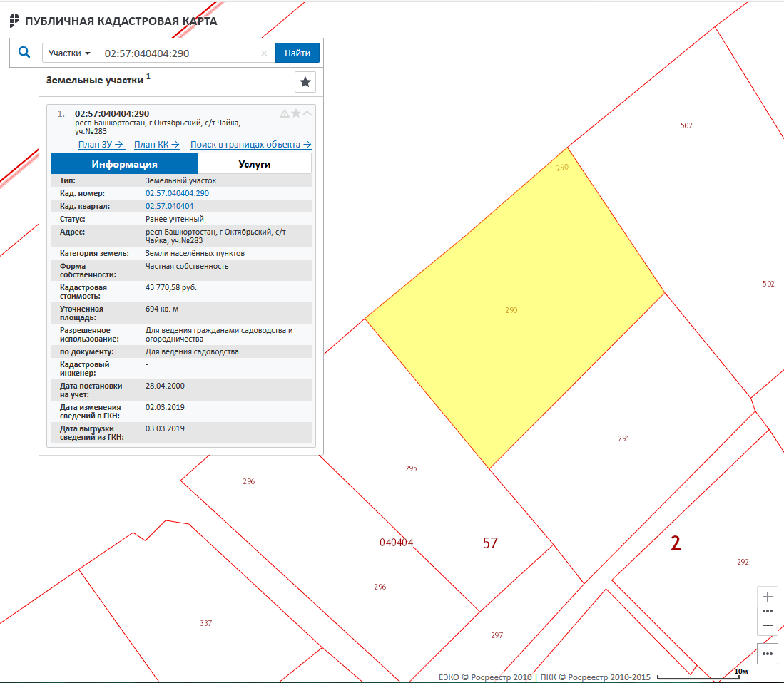Click the area value 694 кв. м
Image resolution: width=784 pixels, height=683 pixels.
(x=162, y=309)
